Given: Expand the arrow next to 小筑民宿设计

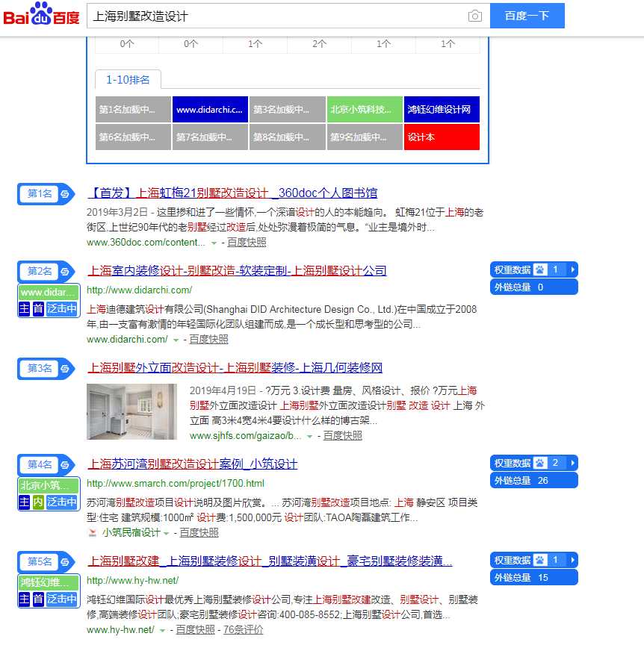Looking at the screenshot, I should coord(167,534).
